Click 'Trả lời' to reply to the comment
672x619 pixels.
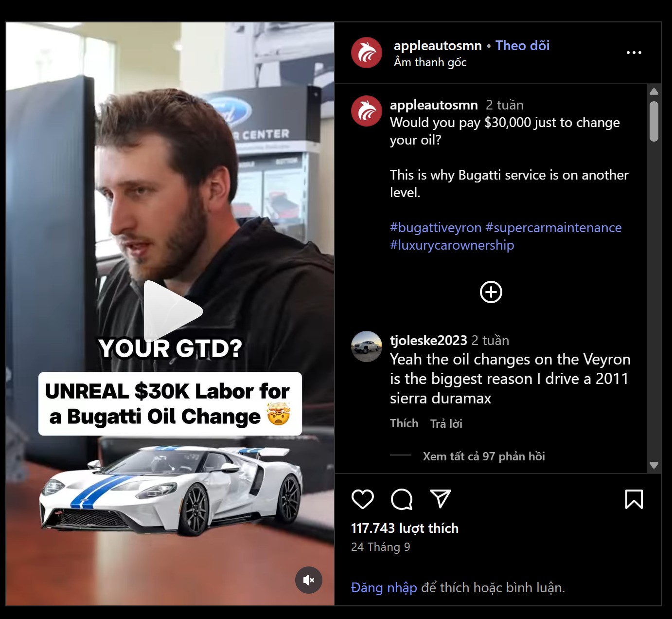pos(446,424)
